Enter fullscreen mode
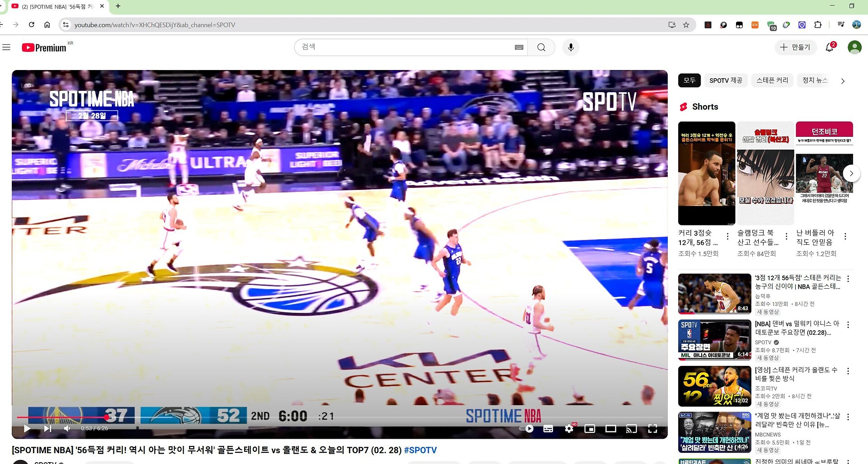Viewport: 868px width, 464px height. point(652,428)
